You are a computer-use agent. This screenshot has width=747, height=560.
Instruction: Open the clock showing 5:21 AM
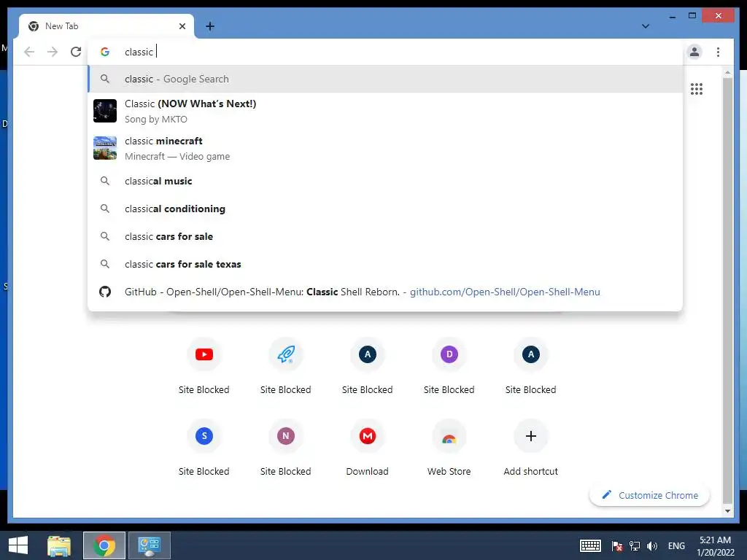pos(716,545)
